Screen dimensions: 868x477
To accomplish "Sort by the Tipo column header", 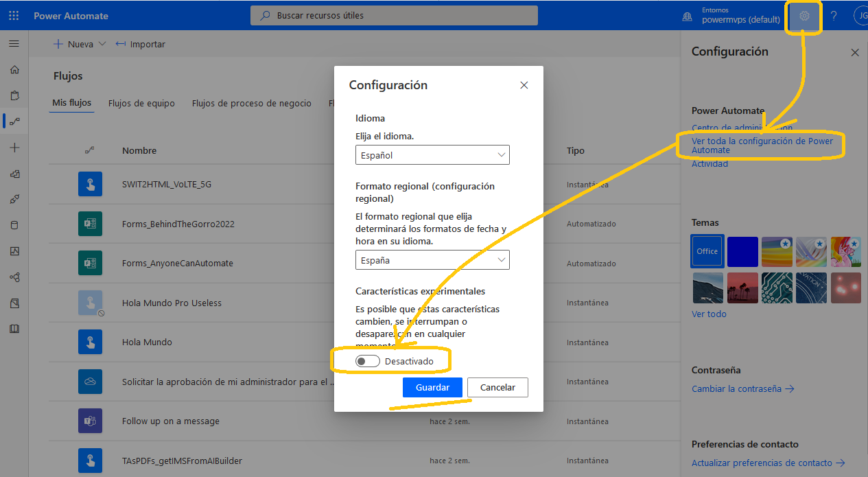I will pos(576,150).
